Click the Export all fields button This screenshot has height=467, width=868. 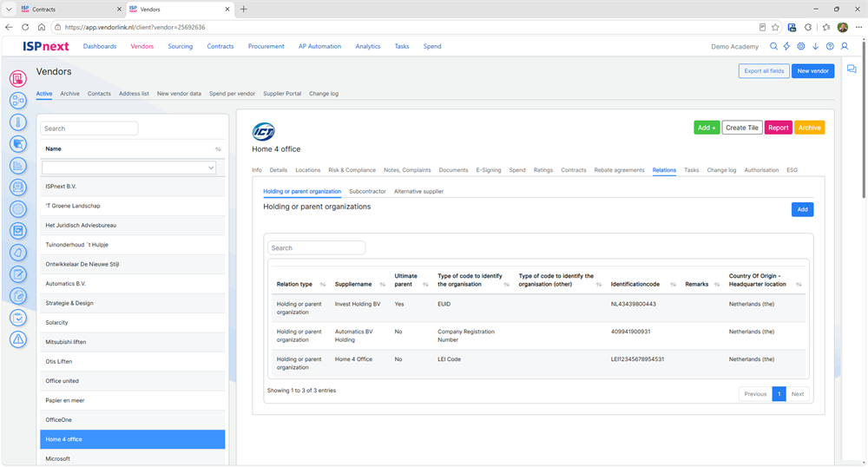764,71
